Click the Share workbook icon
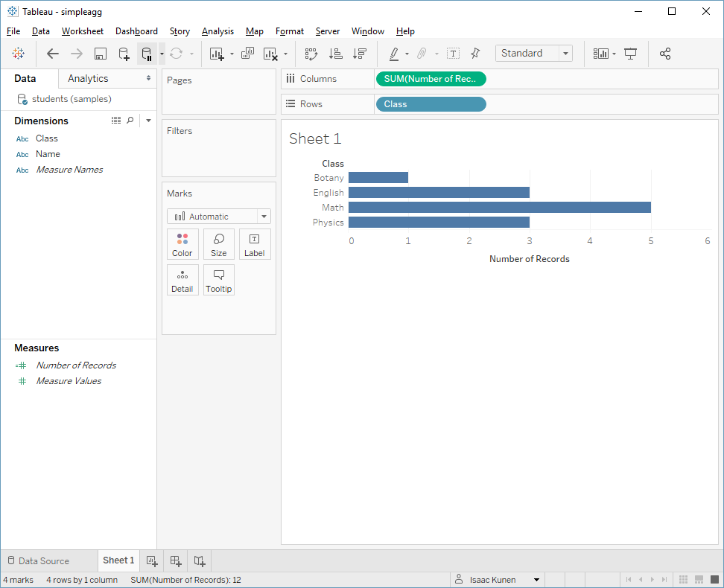Screen dimensions: 724x588 665,54
